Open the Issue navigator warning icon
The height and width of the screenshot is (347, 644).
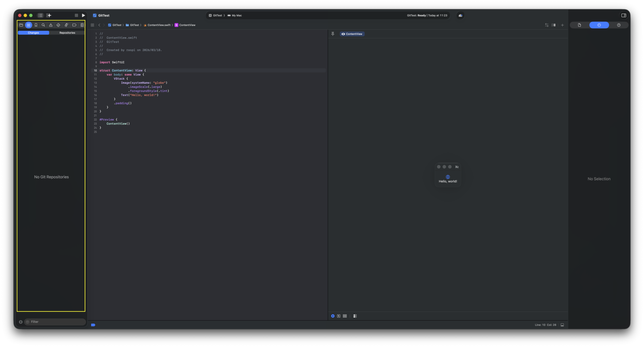51,25
